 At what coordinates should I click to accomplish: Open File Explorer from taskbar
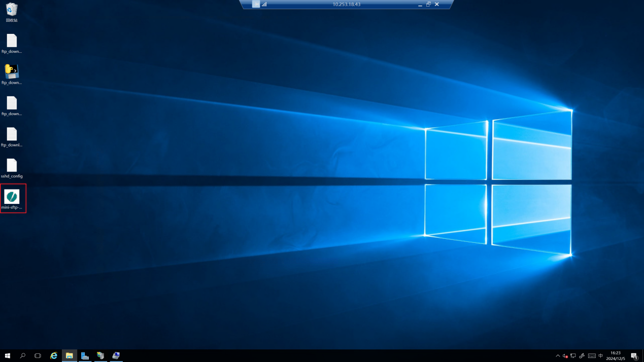pyautogui.click(x=70, y=356)
